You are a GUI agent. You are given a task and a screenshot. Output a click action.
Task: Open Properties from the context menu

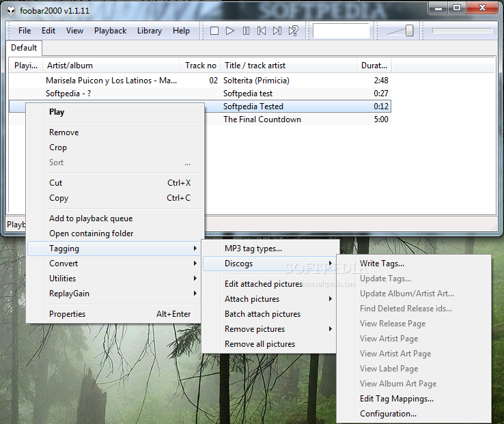pyautogui.click(x=114, y=314)
